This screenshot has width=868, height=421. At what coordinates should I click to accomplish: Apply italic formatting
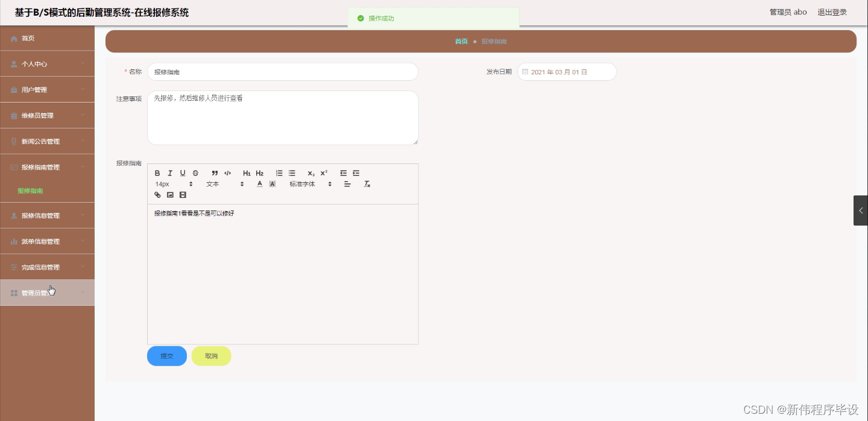(170, 173)
